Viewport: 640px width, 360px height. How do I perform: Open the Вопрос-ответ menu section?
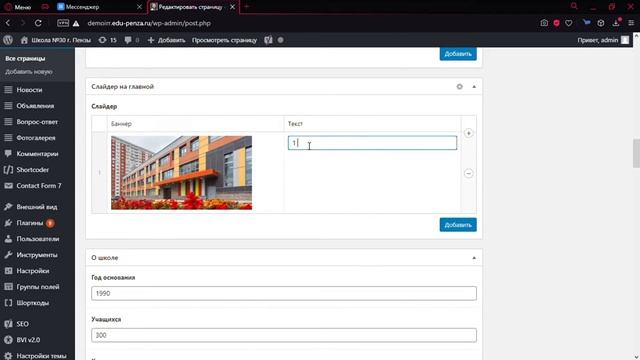point(37,122)
